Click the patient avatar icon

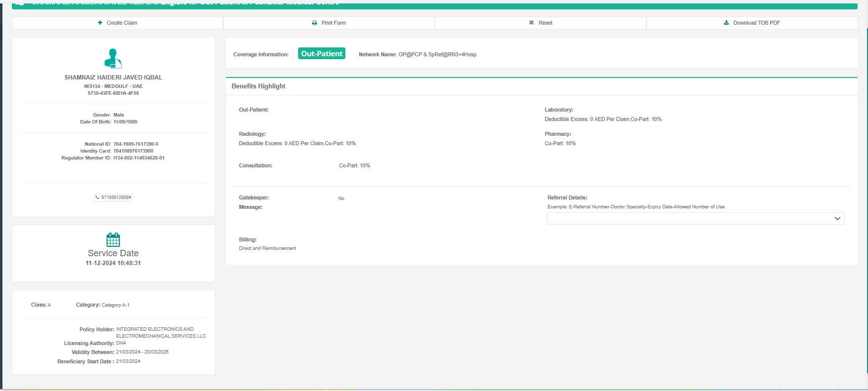[113, 58]
